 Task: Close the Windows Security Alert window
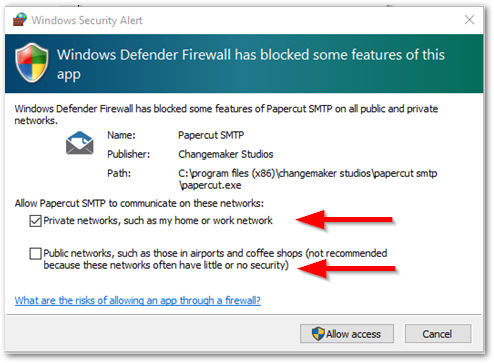[x=469, y=20]
